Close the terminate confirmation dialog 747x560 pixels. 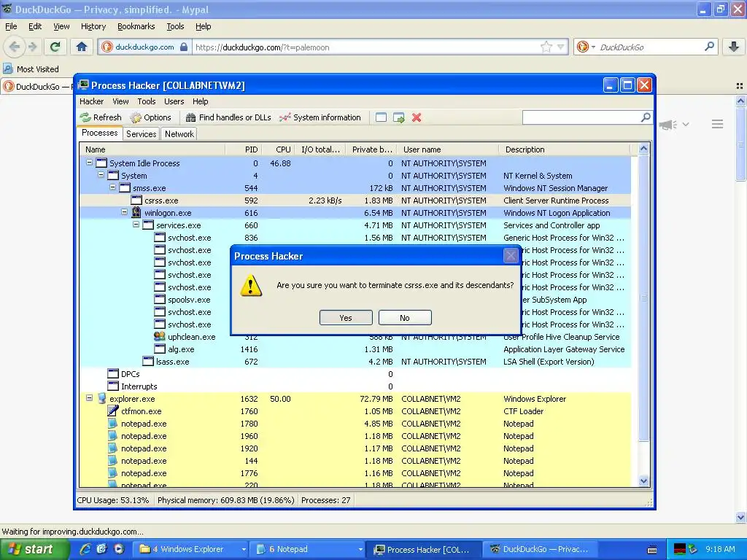click(511, 256)
